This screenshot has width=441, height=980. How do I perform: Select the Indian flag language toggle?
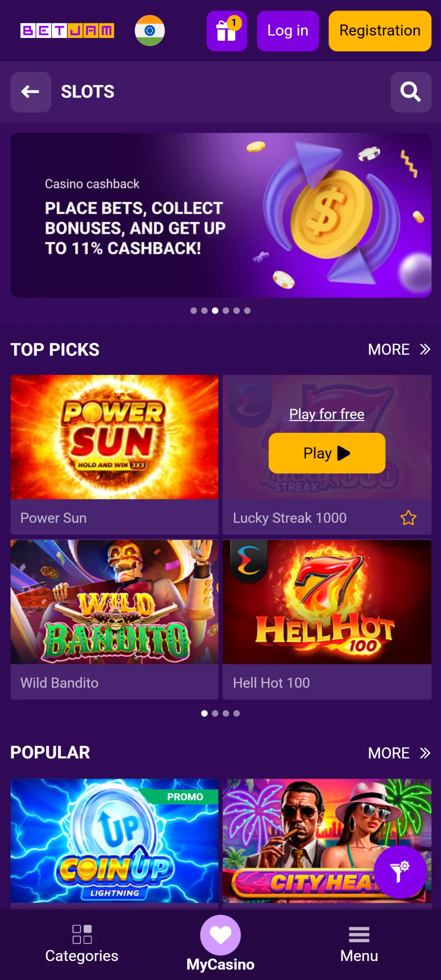(150, 31)
